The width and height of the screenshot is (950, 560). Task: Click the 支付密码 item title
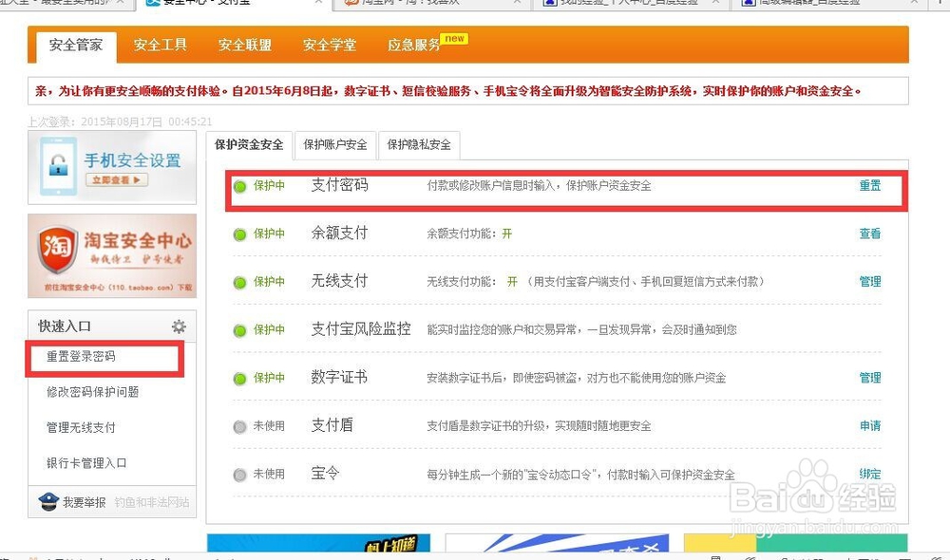339,185
